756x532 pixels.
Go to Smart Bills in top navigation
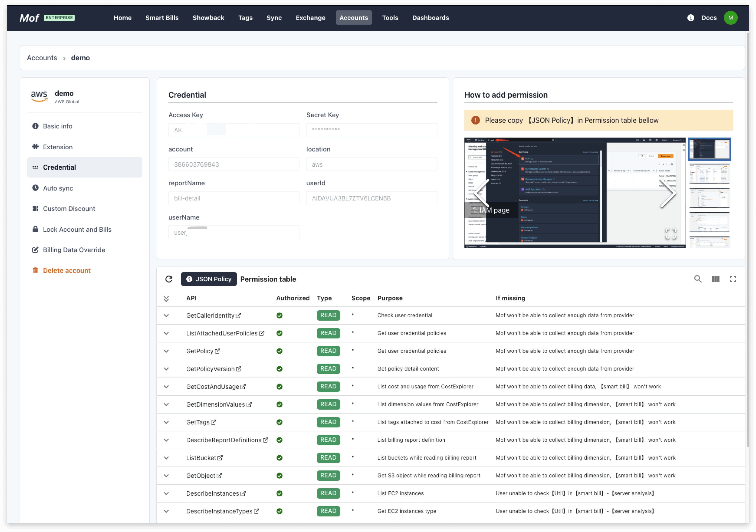pyautogui.click(x=162, y=18)
